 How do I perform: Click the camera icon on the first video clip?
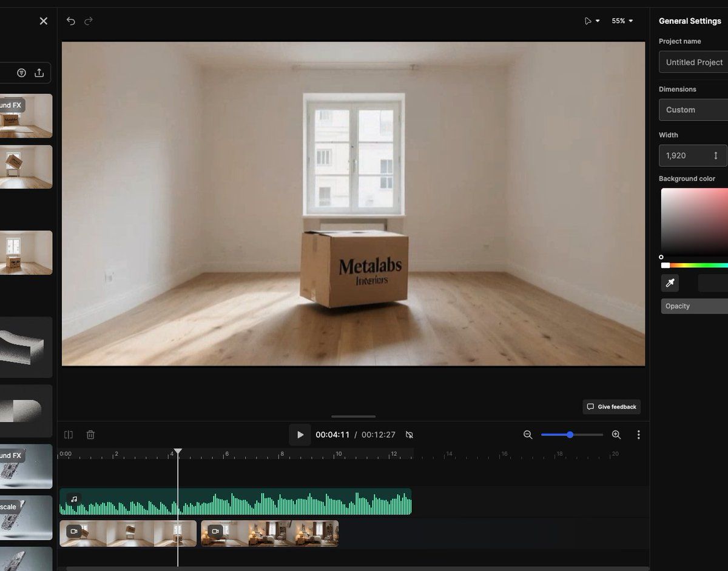(x=74, y=532)
